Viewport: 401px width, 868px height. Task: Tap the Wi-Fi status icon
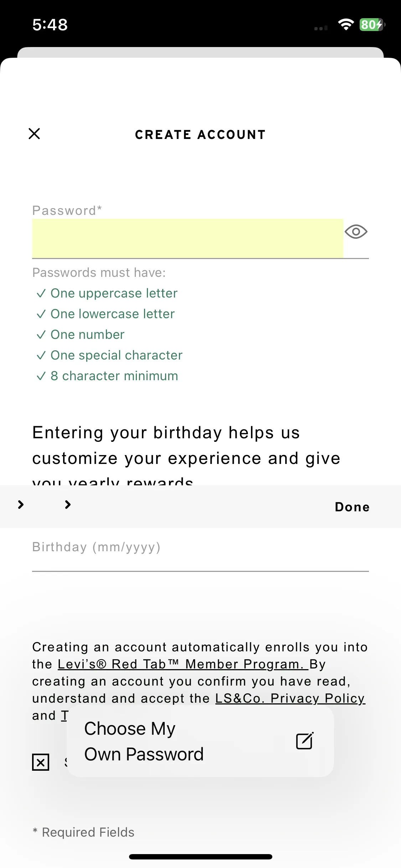(x=346, y=24)
